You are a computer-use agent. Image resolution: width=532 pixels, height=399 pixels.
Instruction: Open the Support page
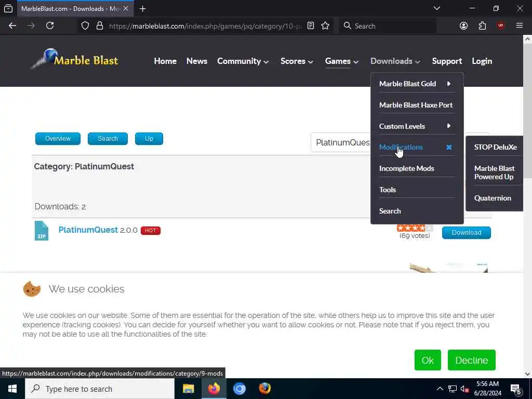[x=447, y=61]
